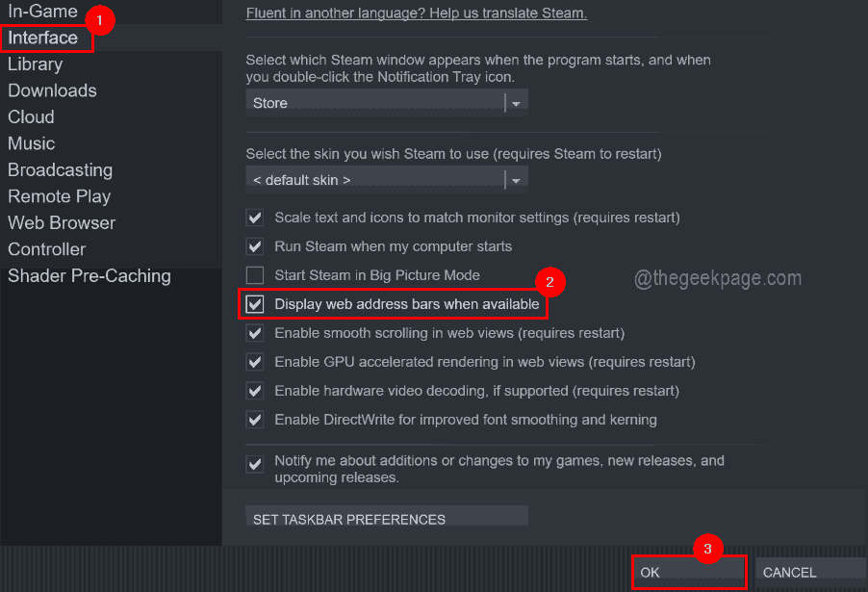This screenshot has width=868, height=592.
Task: Select the Cloud settings category
Action: pyautogui.click(x=30, y=116)
